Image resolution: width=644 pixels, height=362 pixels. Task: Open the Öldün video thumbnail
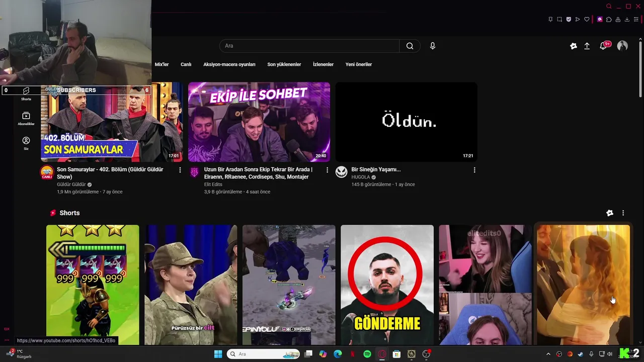[x=407, y=122]
